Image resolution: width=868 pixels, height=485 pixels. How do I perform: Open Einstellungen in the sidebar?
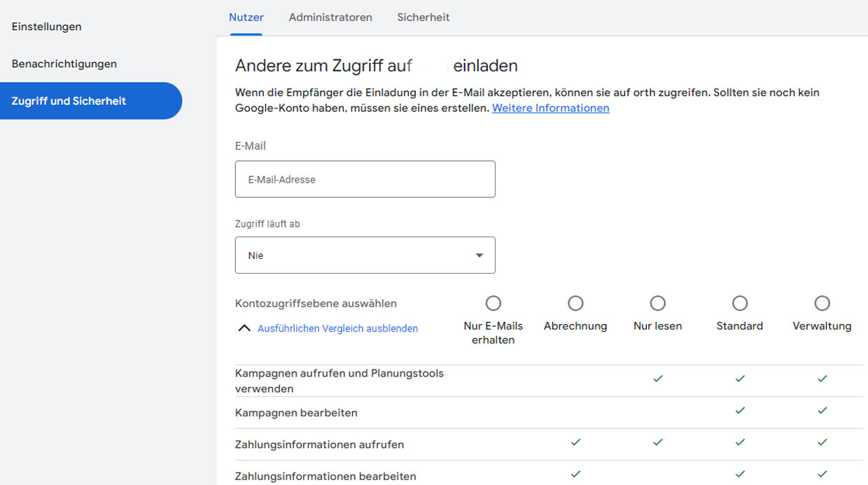pyautogui.click(x=47, y=27)
